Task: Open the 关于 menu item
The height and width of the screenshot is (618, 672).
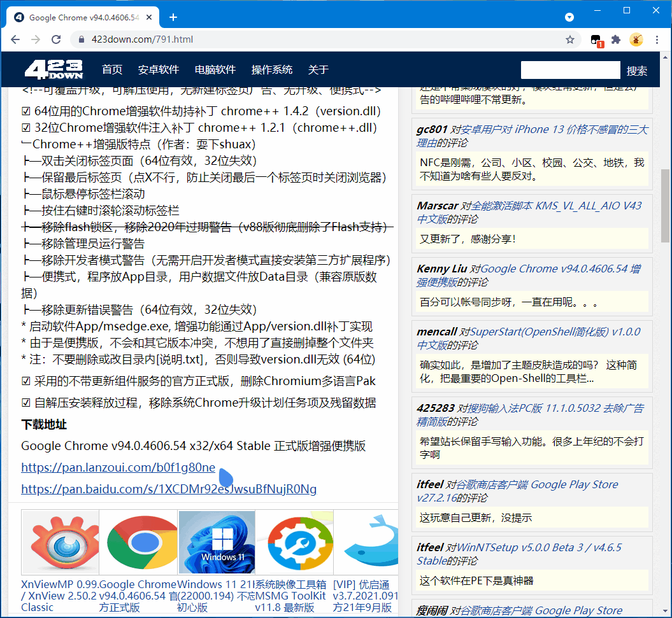Action: click(318, 69)
